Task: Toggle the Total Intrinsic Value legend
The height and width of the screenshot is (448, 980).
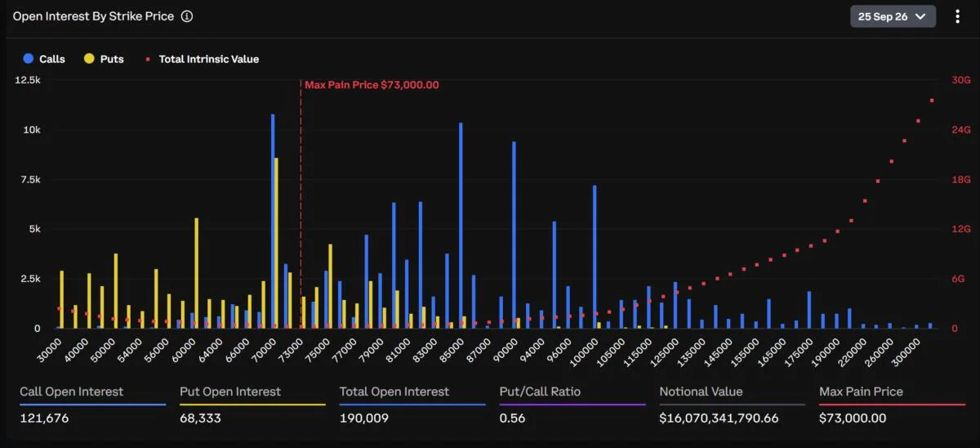Action: click(202, 59)
